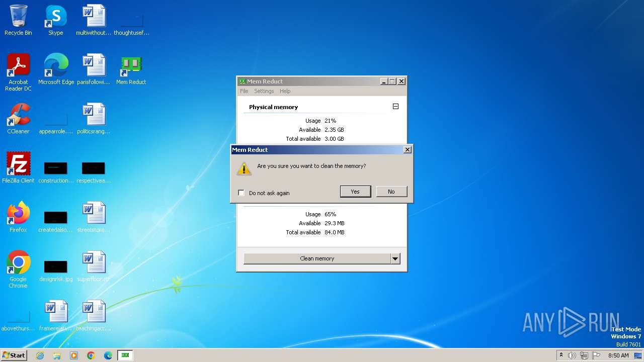Open the network tray icon
The height and width of the screenshot is (362, 644).
584,355
